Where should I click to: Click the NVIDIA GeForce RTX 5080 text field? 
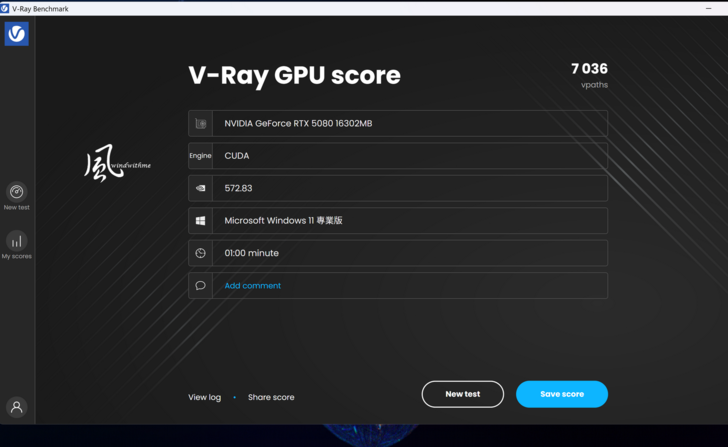point(298,124)
